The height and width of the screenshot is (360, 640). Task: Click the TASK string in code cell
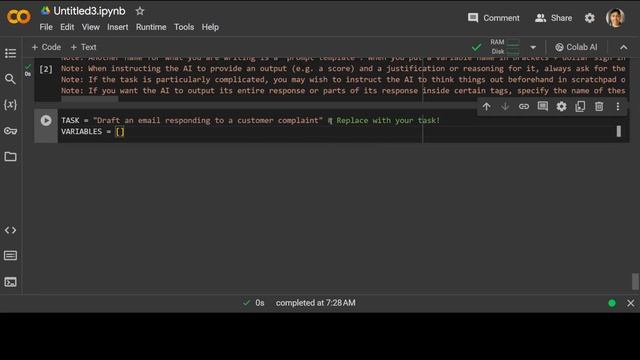point(208,120)
